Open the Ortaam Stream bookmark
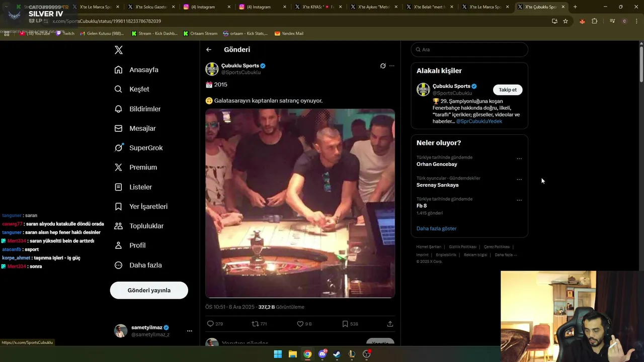The image size is (644, 362). click(201, 34)
